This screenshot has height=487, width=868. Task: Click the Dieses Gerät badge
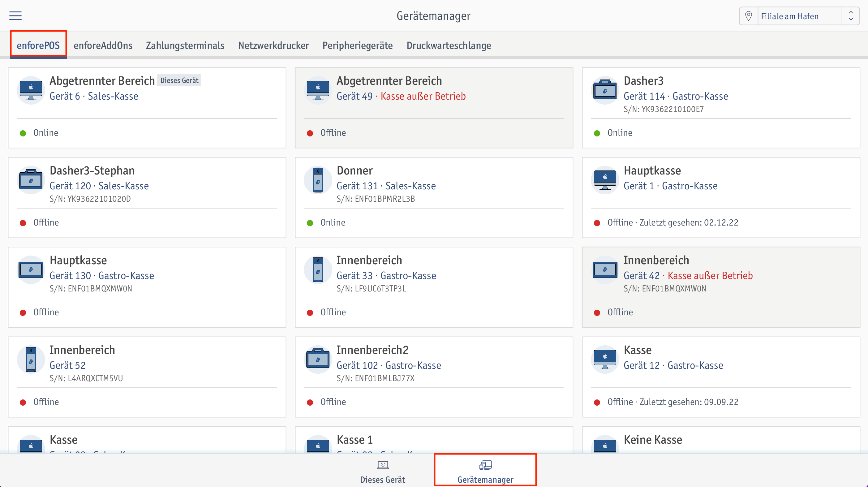[x=179, y=80]
